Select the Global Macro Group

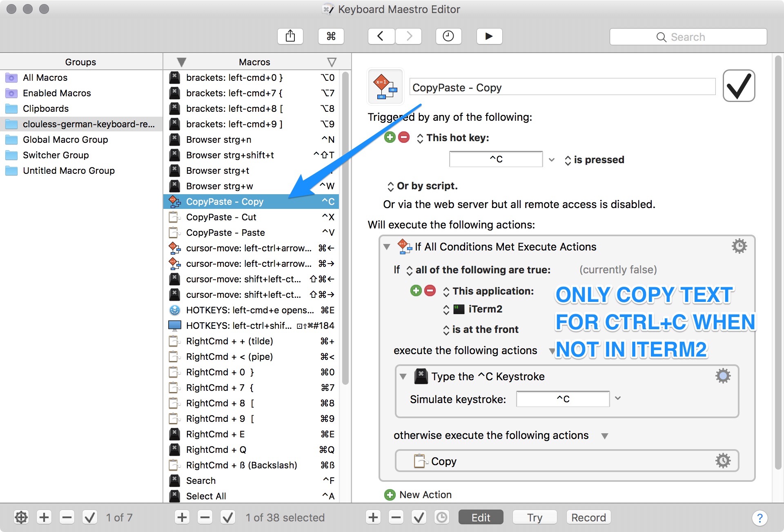coord(65,140)
